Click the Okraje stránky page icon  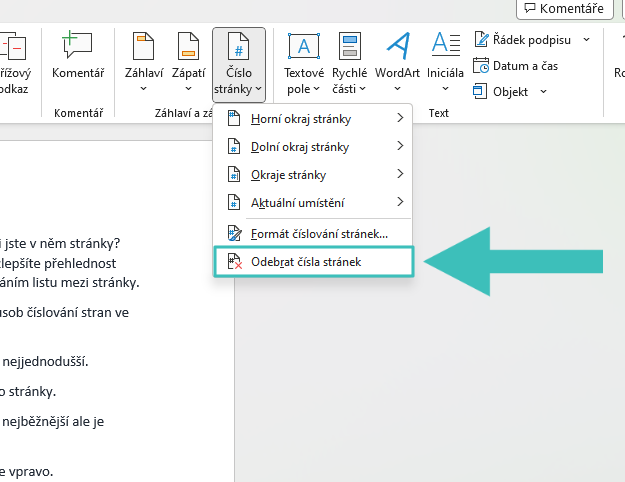coord(234,174)
